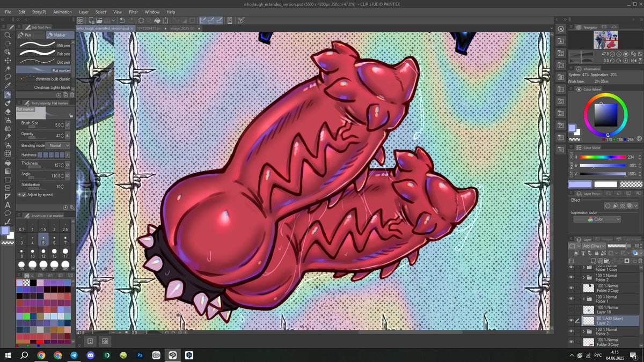This screenshot has height=362, width=644.
Task: Select the Layer 21 thumbnail
Action: click(x=590, y=320)
